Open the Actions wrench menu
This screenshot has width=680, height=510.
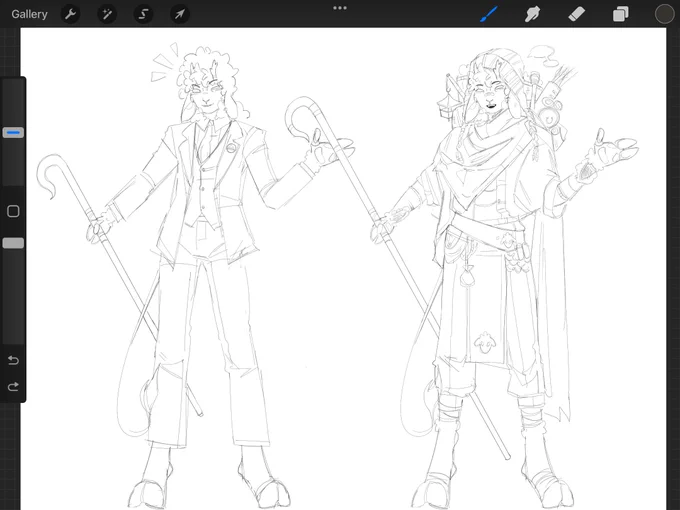click(70, 14)
